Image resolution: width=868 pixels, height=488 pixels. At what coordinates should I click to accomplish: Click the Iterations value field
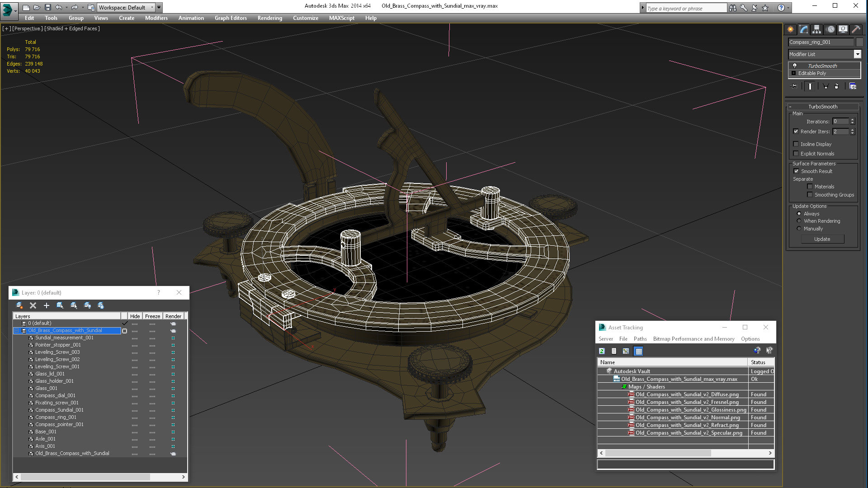click(x=840, y=122)
